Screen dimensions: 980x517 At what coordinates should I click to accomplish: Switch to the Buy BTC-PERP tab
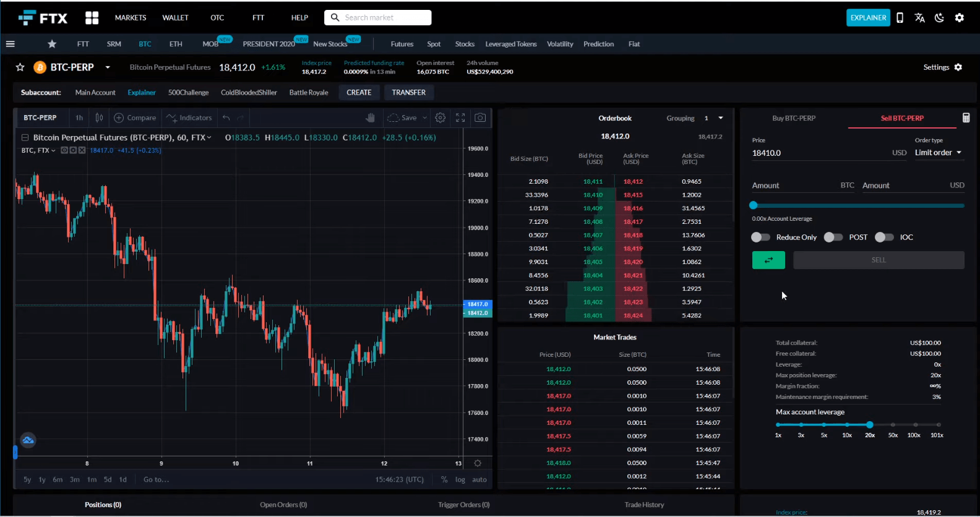tap(794, 118)
